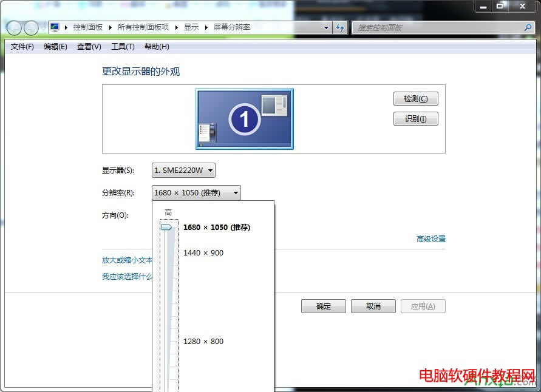Click the 确定 OK button
The height and width of the screenshot is (392, 541).
323,306
